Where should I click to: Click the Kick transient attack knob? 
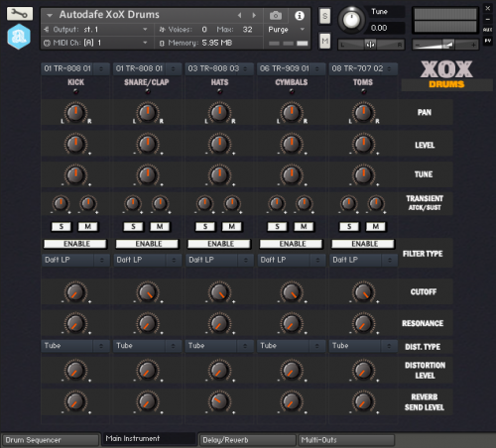coord(61,204)
